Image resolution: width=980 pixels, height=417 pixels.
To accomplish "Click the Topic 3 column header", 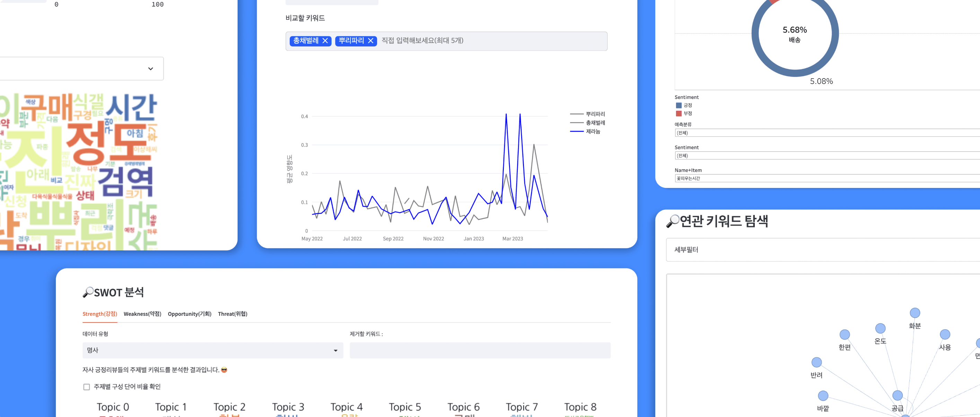I will 288,407.
